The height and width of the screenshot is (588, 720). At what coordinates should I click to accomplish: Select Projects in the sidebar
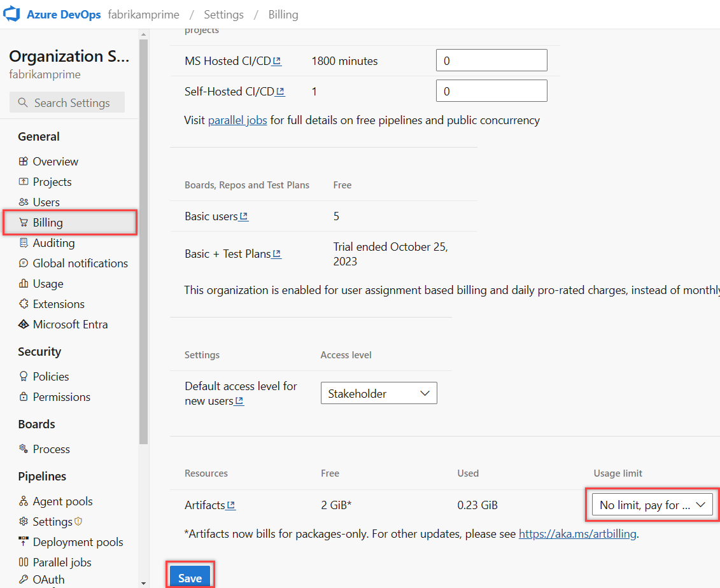[x=52, y=181]
